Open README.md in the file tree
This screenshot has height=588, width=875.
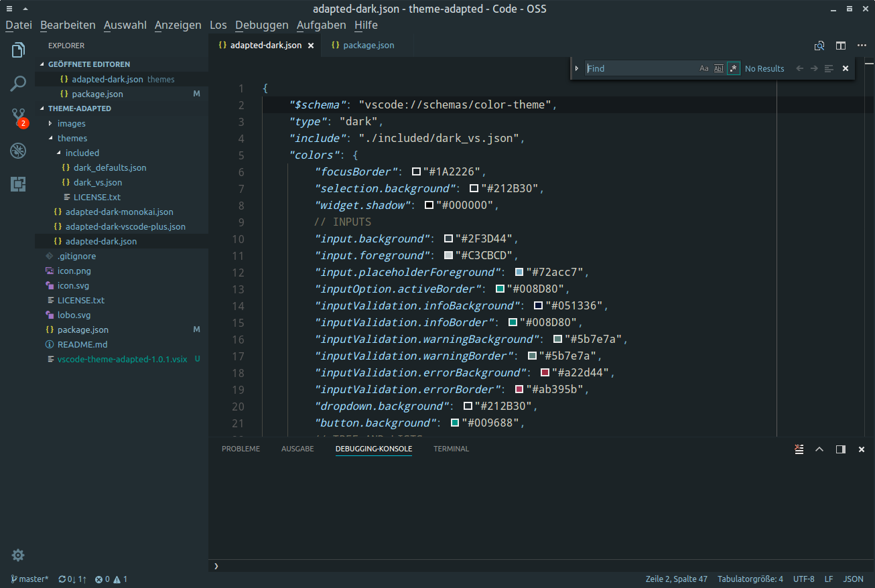point(82,344)
